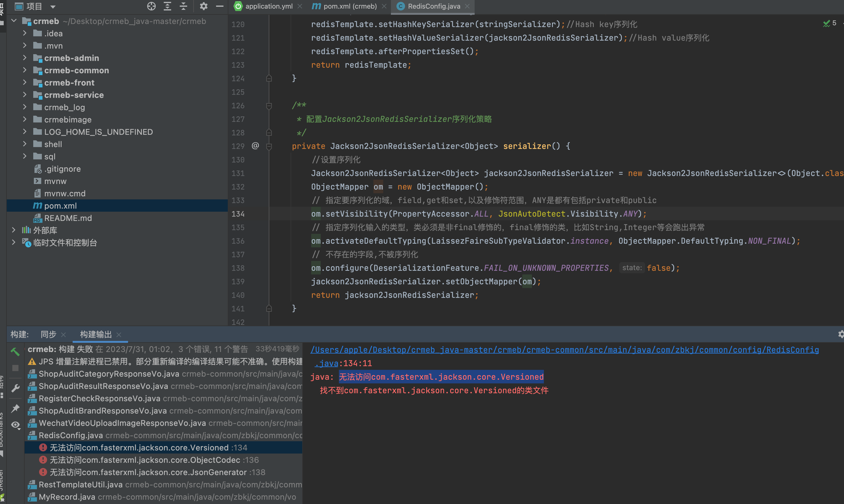
Task: Select the mvnw.cmd file
Action: tap(117, 193)
